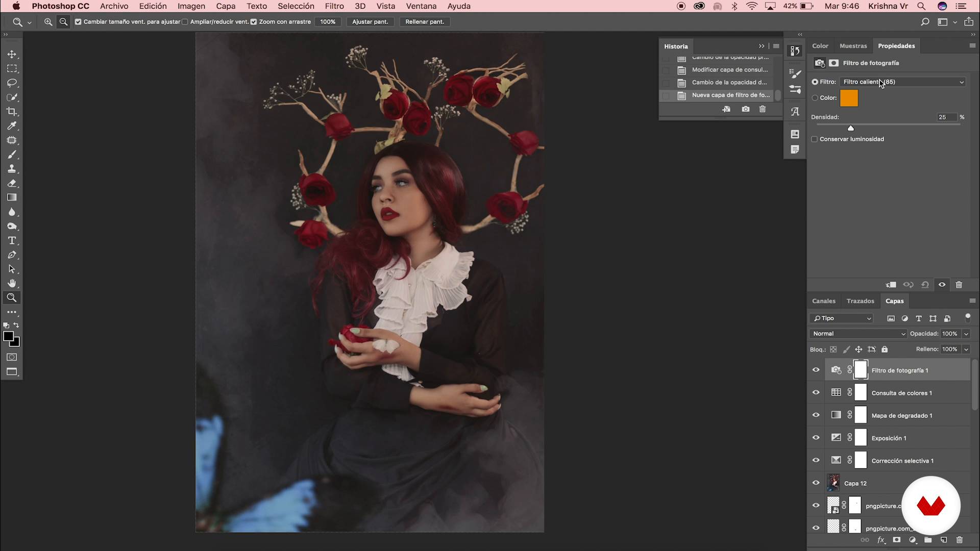Open the Tipo layer filter dropdown
This screenshot has height=551, width=980.
pyautogui.click(x=842, y=318)
